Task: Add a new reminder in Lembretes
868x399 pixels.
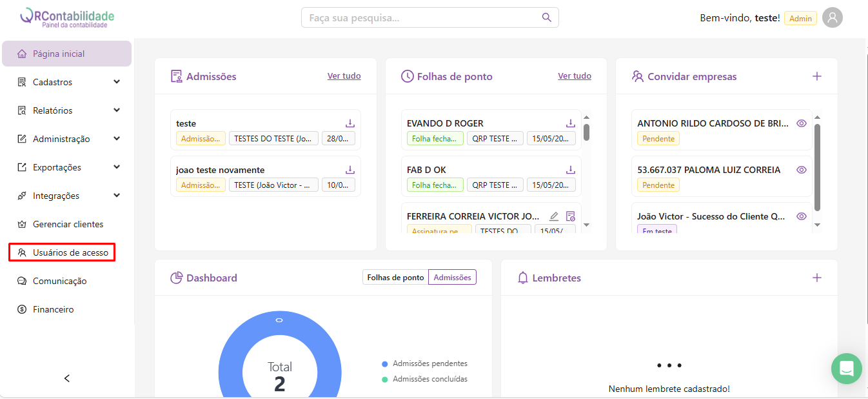Action: click(816, 278)
